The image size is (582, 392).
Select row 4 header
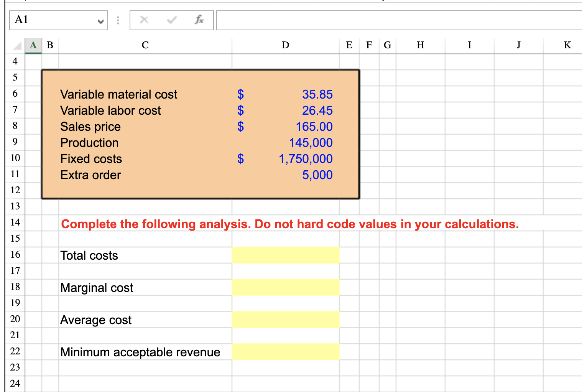[15, 61]
